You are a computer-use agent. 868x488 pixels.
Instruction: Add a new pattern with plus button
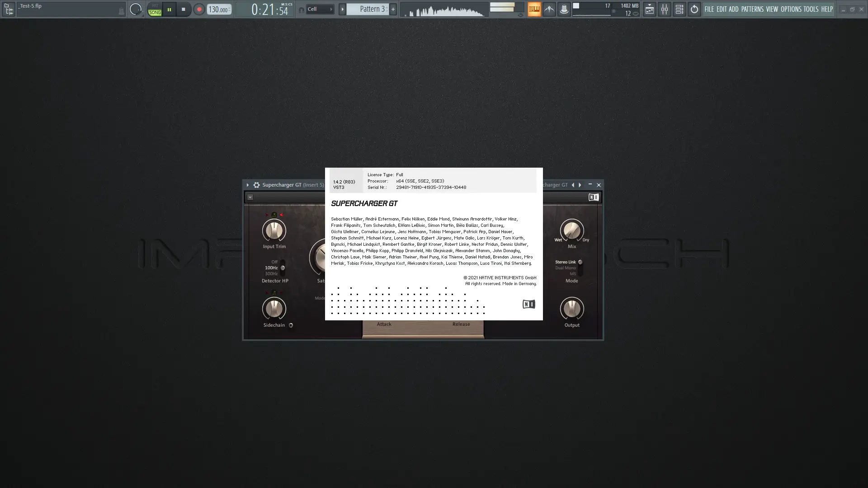[393, 9]
